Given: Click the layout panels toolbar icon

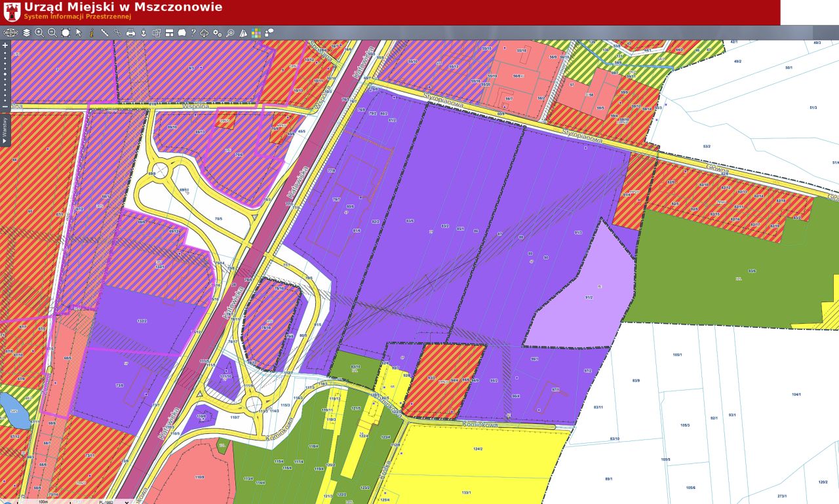Looking at the screenshot, I should [x=169, y=32].
